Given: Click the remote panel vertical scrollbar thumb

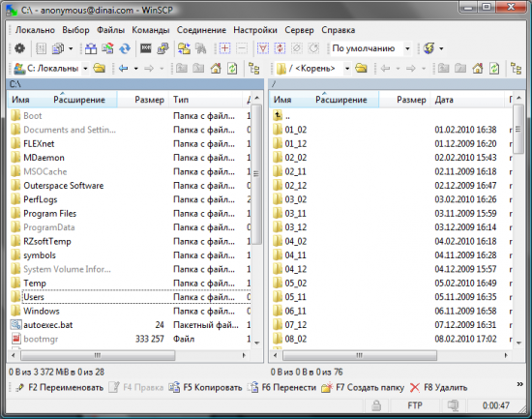Looking at the screenshot, I should [518, 129].
